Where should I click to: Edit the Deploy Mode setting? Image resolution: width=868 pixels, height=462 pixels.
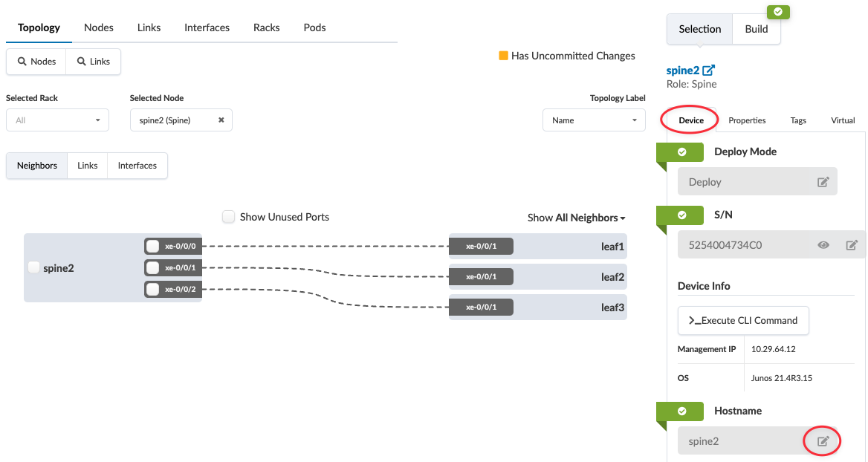tap(823, 182)
